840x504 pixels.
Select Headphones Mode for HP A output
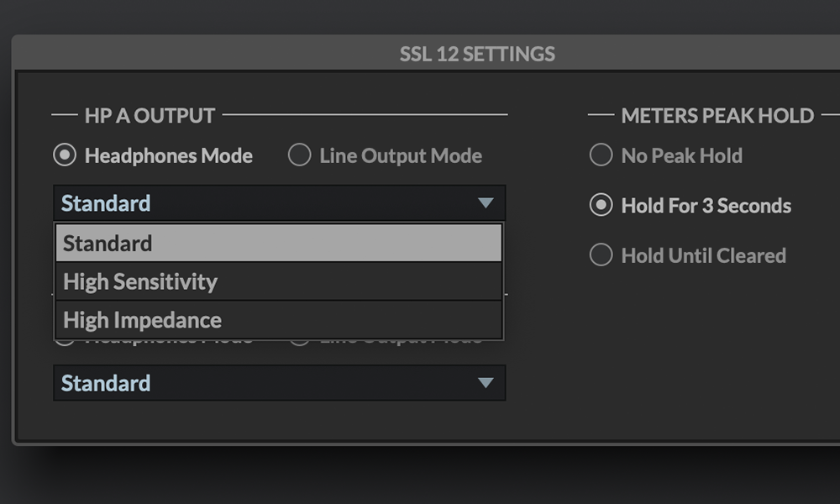[168, 155]
